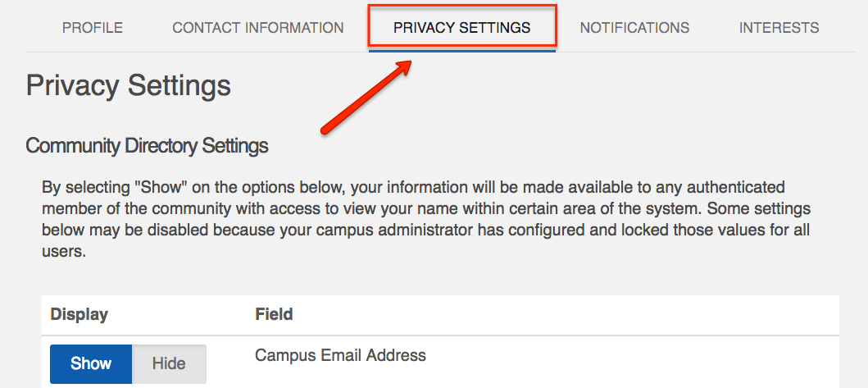Click the Field column header
868x388 pixels.
(274, 314)
